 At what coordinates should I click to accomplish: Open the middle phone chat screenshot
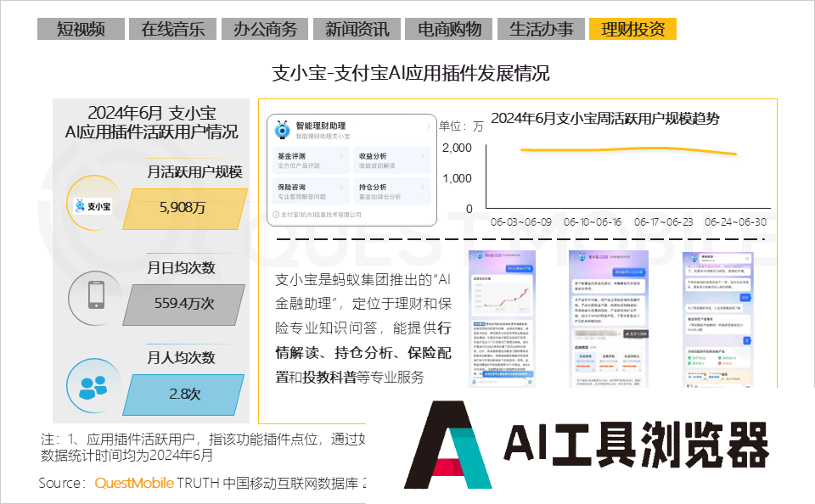point(609,318)
